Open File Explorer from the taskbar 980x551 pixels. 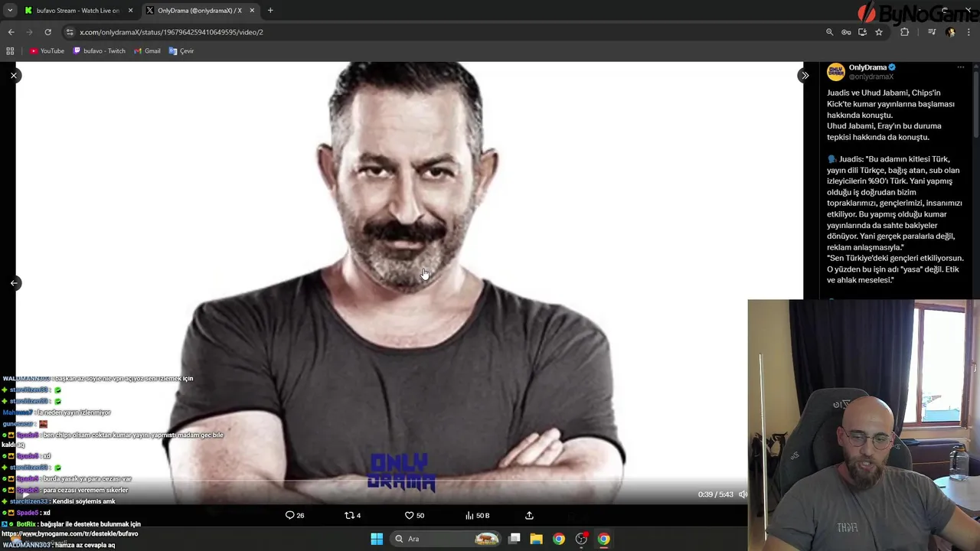[537, 539]
